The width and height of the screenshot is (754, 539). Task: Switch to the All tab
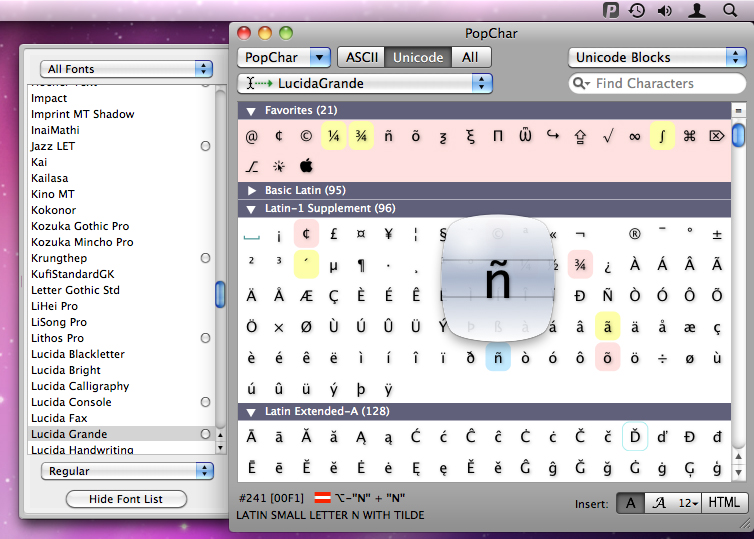[470, 58]
